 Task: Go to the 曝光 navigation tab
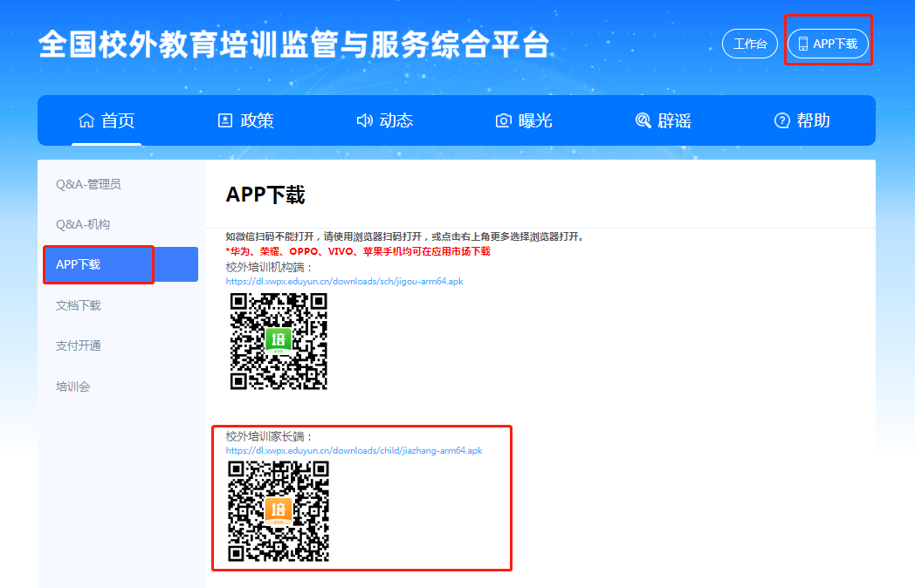pyautogui.click(x=524, y=120)
